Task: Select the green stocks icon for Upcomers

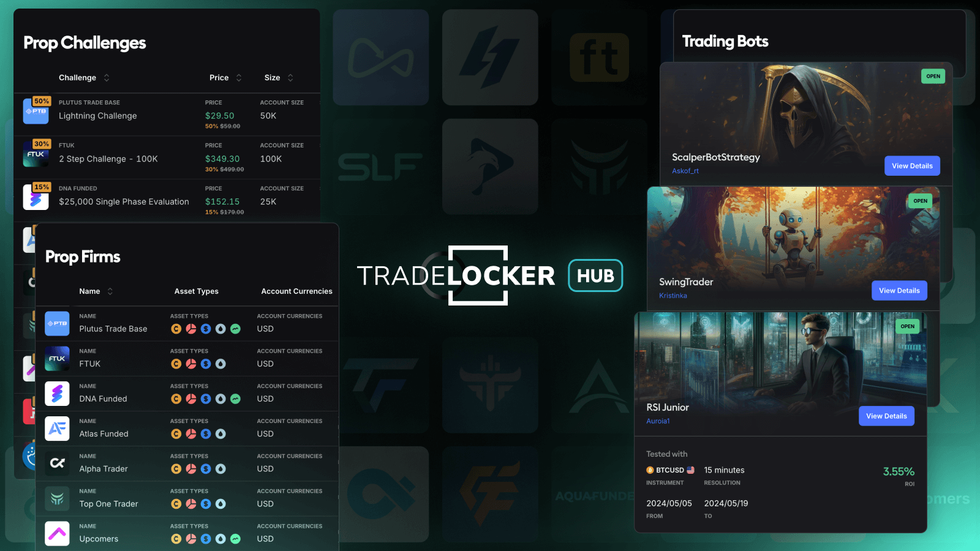Action: coord(235,539)
